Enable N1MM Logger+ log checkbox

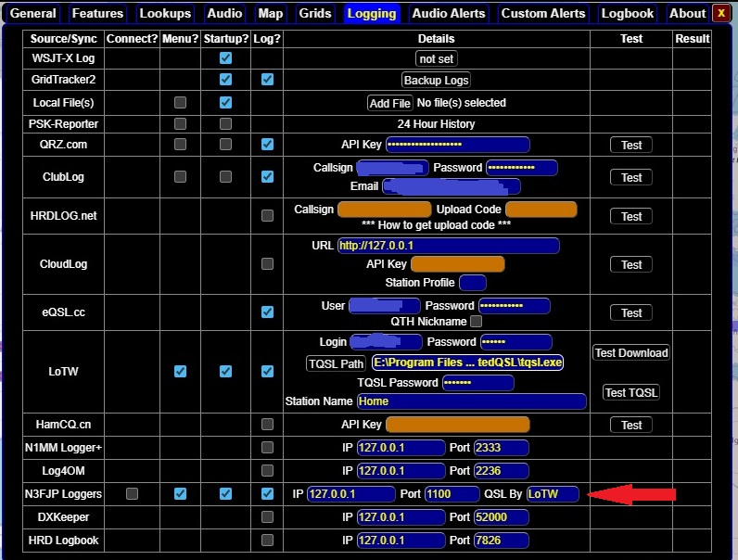(x=267, y=447)
